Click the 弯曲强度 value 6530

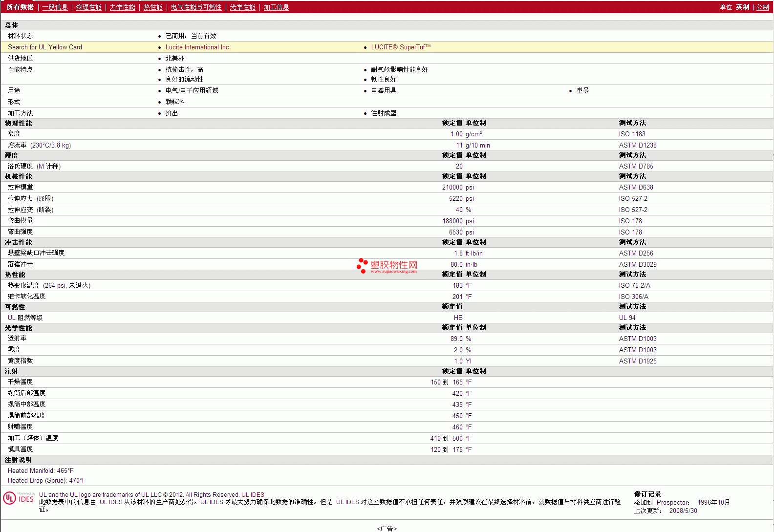pos(456,232)
